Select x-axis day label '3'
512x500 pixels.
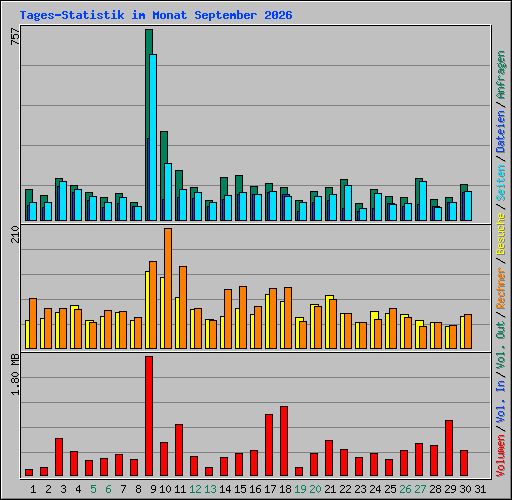coord(63,489)
